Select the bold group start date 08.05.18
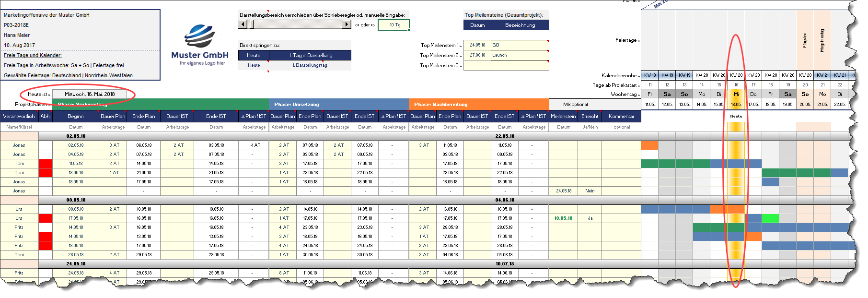This screenshot has width=868, height=298. click(x=76, y=200)
